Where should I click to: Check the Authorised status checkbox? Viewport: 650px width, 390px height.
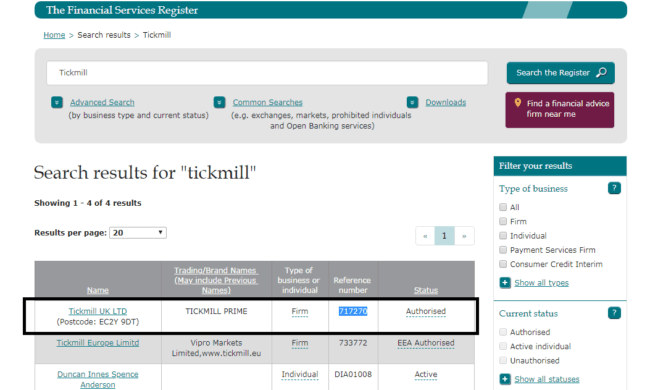click(503, 332)
